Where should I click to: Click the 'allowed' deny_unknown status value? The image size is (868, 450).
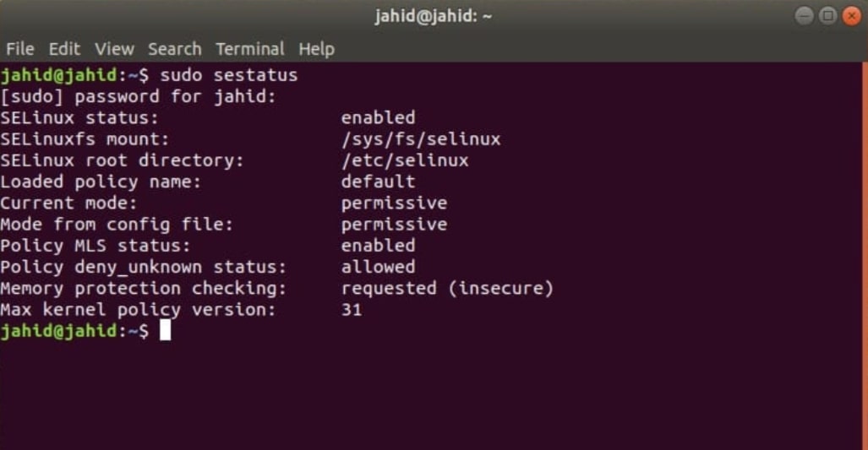point(378,267)
